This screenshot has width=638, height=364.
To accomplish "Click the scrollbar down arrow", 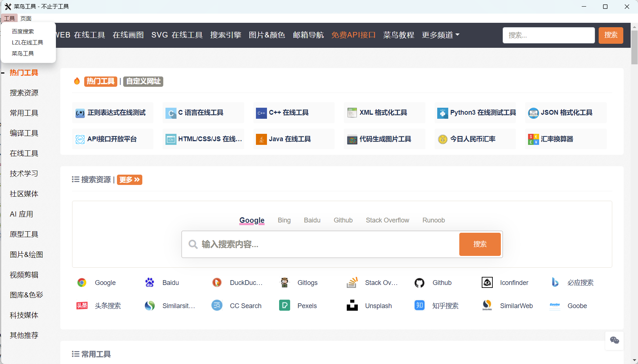I will click(x=634, y=360).
